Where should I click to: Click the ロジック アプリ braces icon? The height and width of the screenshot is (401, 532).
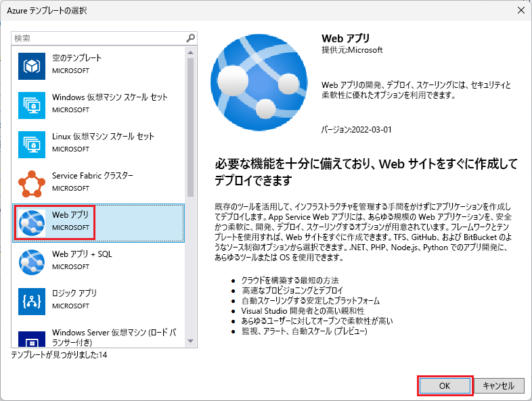point(32,302)
